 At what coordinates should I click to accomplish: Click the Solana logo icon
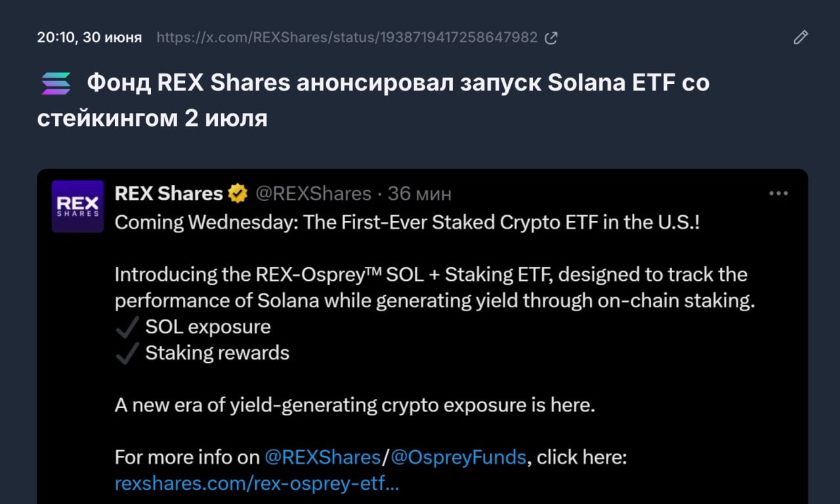pyautogui.click(x=56, y=83)
